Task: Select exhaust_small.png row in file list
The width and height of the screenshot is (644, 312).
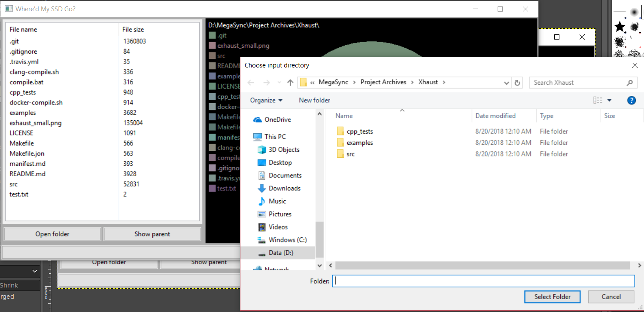Action: click(x=36, y=123)
